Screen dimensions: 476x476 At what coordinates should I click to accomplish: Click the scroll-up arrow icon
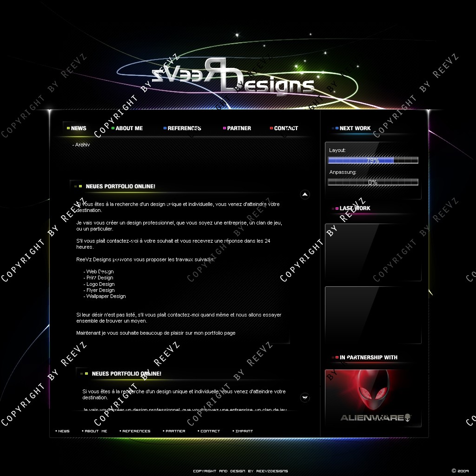coord(305,194)
